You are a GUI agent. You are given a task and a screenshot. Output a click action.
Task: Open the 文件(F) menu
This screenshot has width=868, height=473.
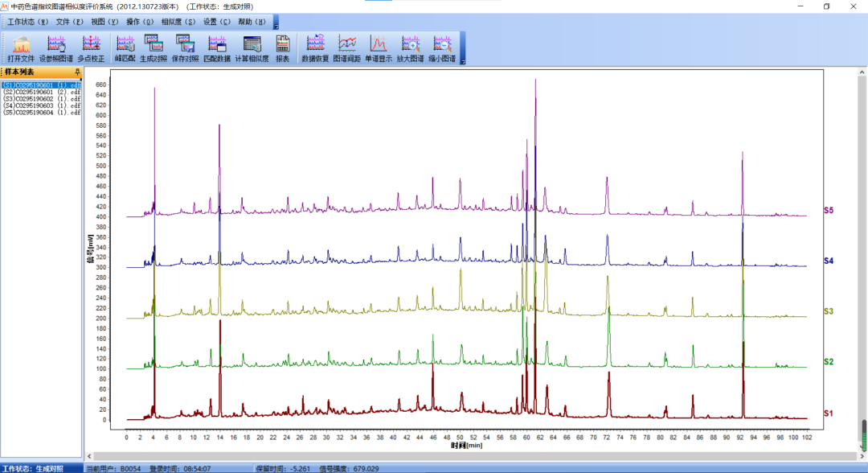(x=68, y=22)
